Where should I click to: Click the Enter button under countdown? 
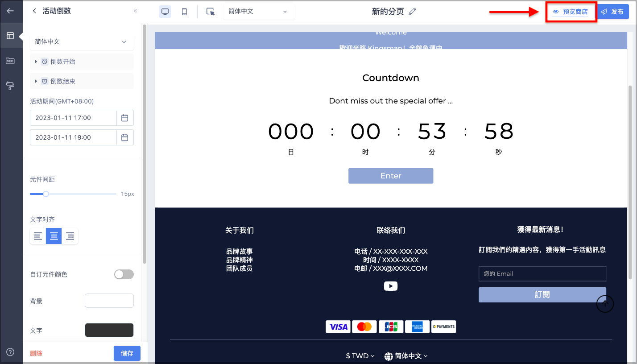pos(391,176)
